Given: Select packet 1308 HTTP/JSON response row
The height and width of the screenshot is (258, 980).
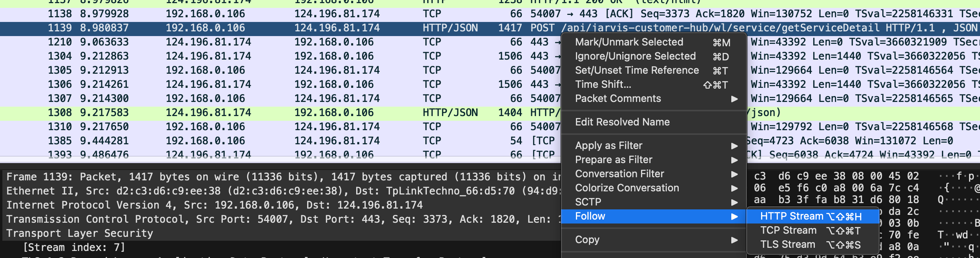Looking at the screenshot, I should click(x=275, y=113).
